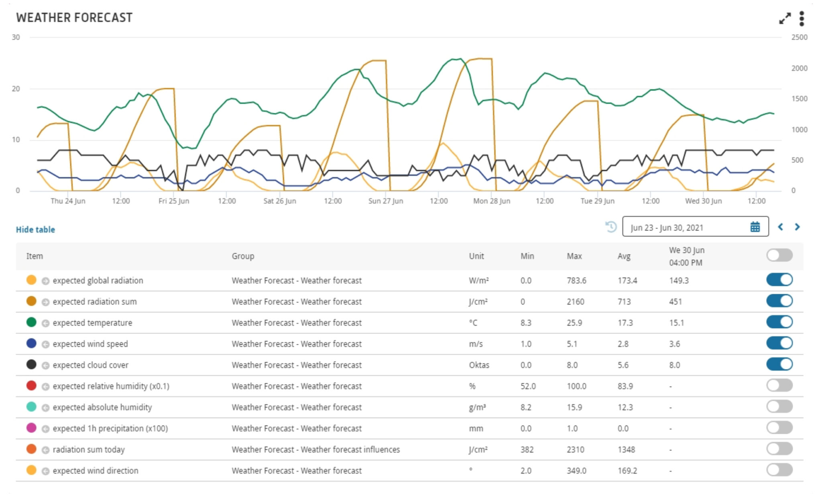Click the expected absolute humidity color dot

[31, 407]
